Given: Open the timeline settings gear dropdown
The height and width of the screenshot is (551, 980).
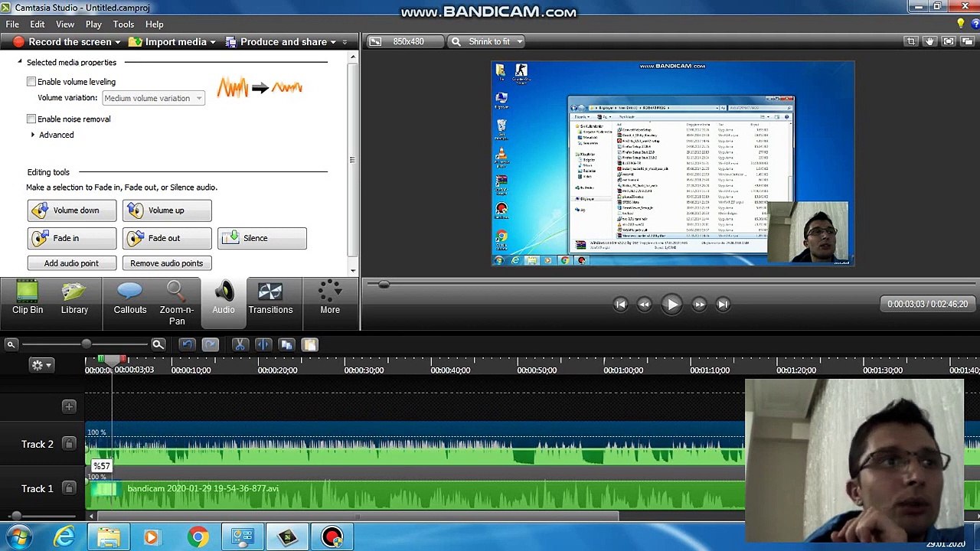Looking at the screenshot, I should click(41, 365).
